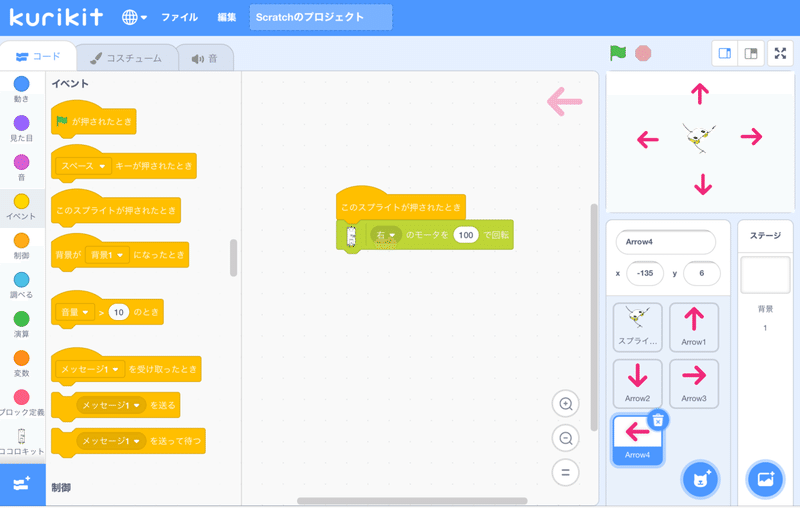Screen dimensions: 800x508
Task: Switch to the 音 tab
Action: tap(205, 59)
